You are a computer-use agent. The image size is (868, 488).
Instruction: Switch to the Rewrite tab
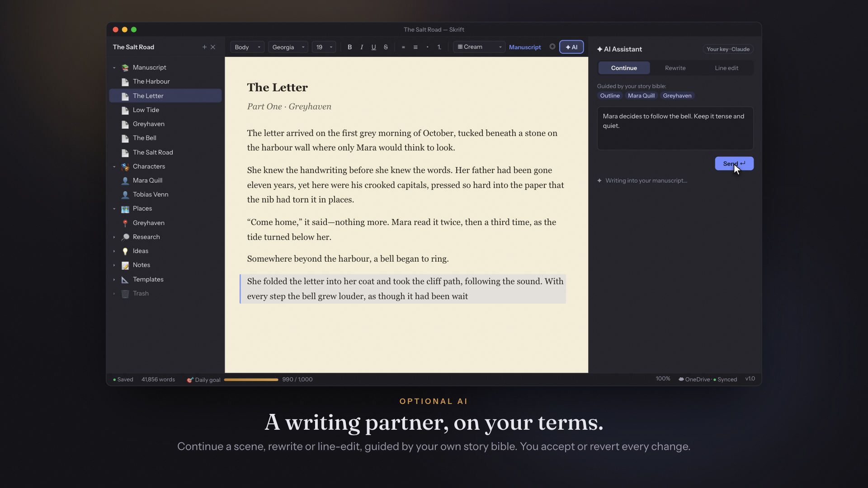pyautogui.click(x=675, y=68)
